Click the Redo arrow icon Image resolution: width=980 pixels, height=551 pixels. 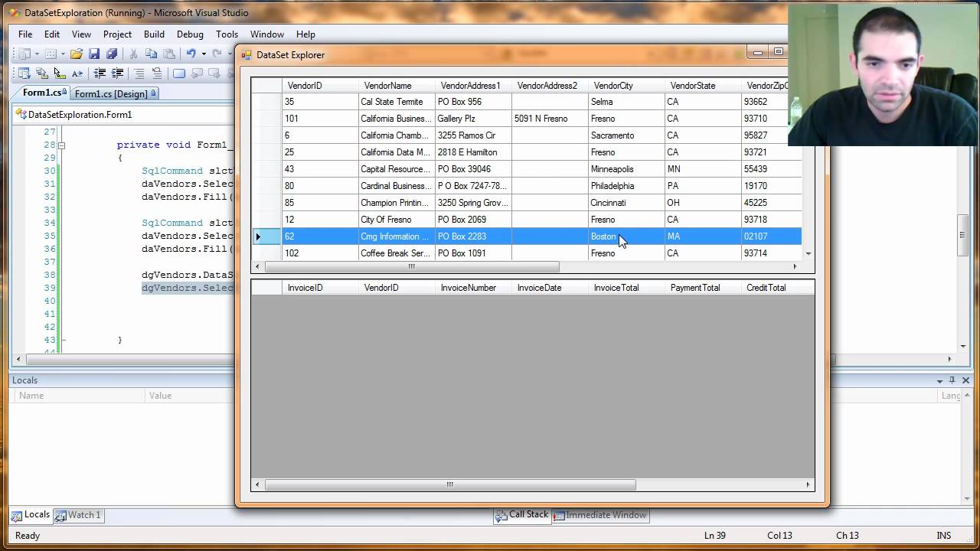coord(217,54)
